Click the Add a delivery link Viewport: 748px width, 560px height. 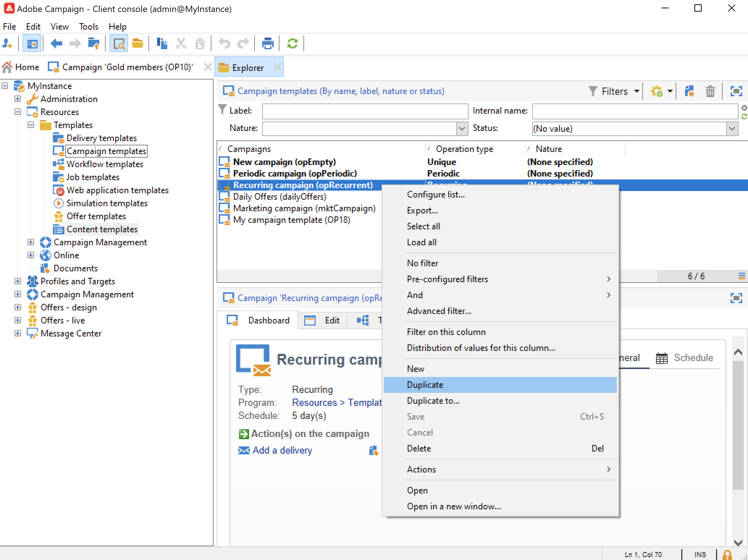point(282,450)
